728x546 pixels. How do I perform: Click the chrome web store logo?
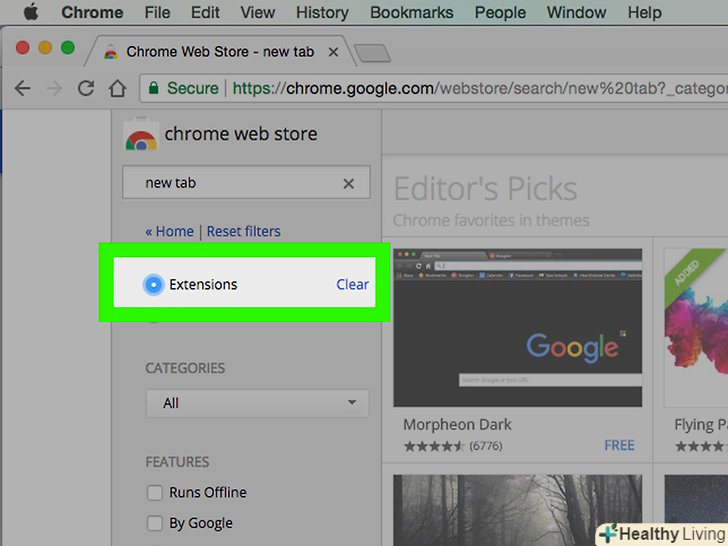pyautogui.click(x=141, y=135)
